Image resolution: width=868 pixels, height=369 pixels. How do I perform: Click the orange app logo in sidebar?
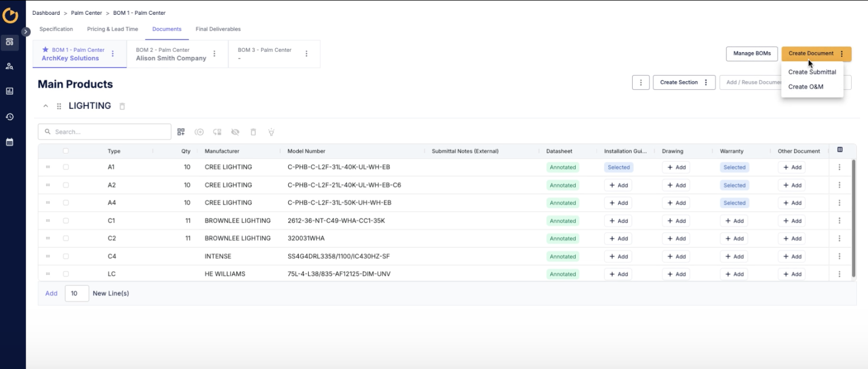click(x=10, y=15)
